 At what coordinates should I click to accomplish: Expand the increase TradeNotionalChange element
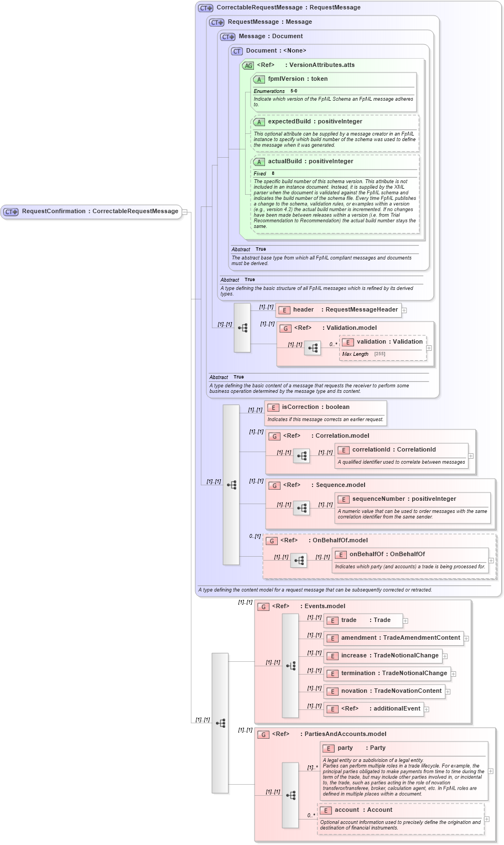click(445, 656)
